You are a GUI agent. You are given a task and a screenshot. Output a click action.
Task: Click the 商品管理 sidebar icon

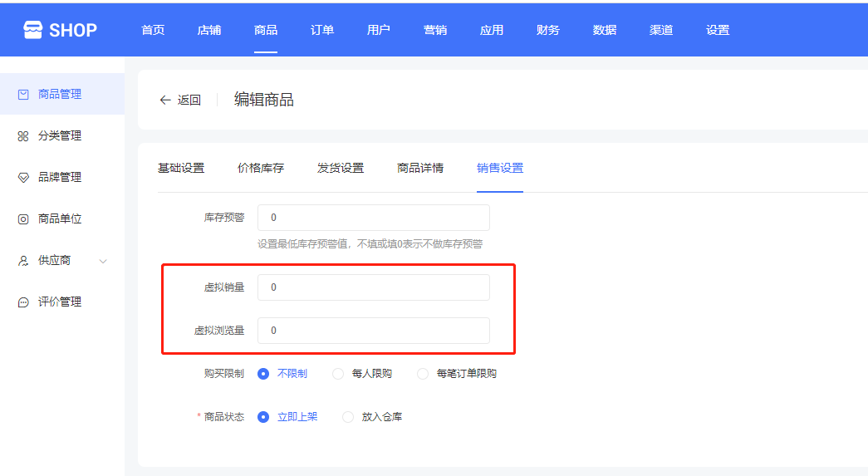[23, 95]
